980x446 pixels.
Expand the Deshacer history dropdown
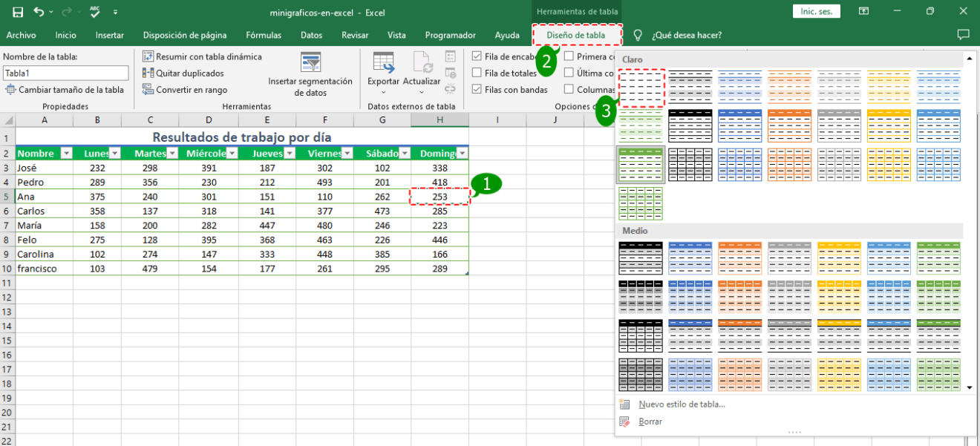51,11
